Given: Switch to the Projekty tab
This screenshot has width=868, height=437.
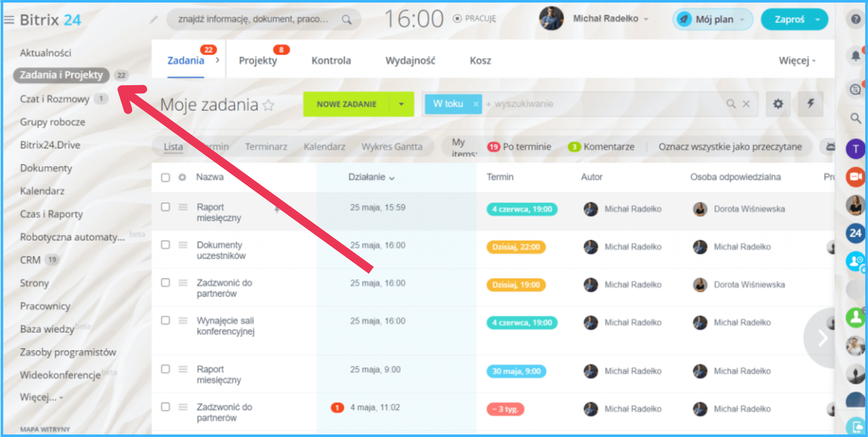Looking at the screenshot, I should [258, 61].
